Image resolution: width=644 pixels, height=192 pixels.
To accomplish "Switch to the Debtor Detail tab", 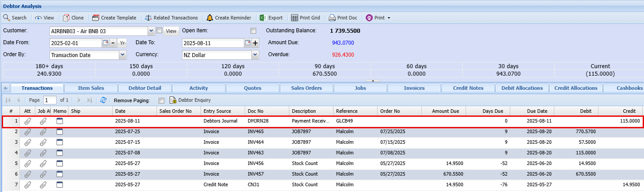I will (144, 88).
